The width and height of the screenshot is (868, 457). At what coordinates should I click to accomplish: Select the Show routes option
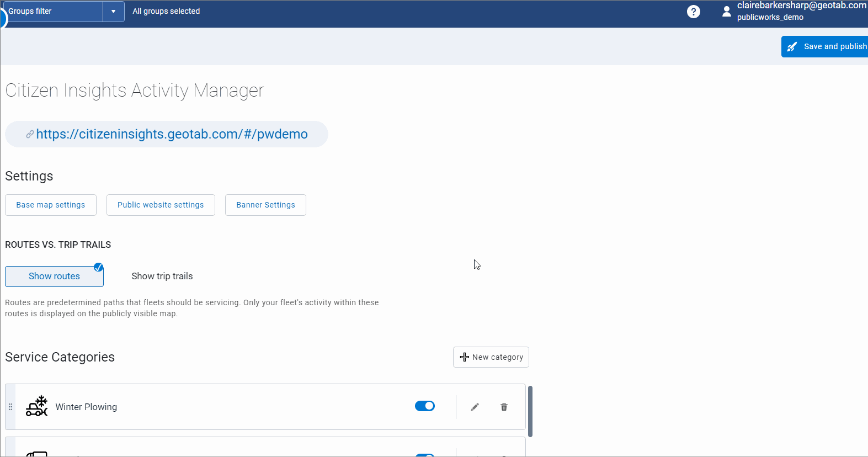click(x=54, y=276)
